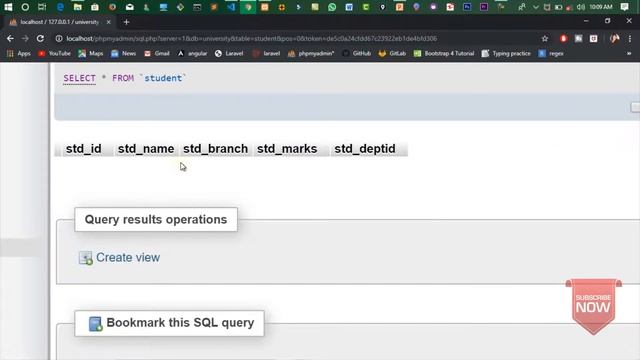Open a new browser tab
This screenshot has width=640, height=360.
pyautogui.click(x=127, y=22)
